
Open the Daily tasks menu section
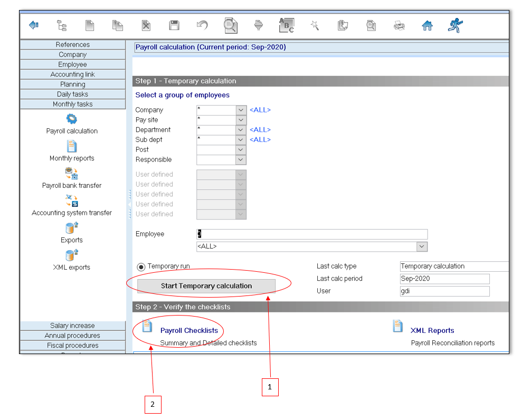tap(72, 94)
